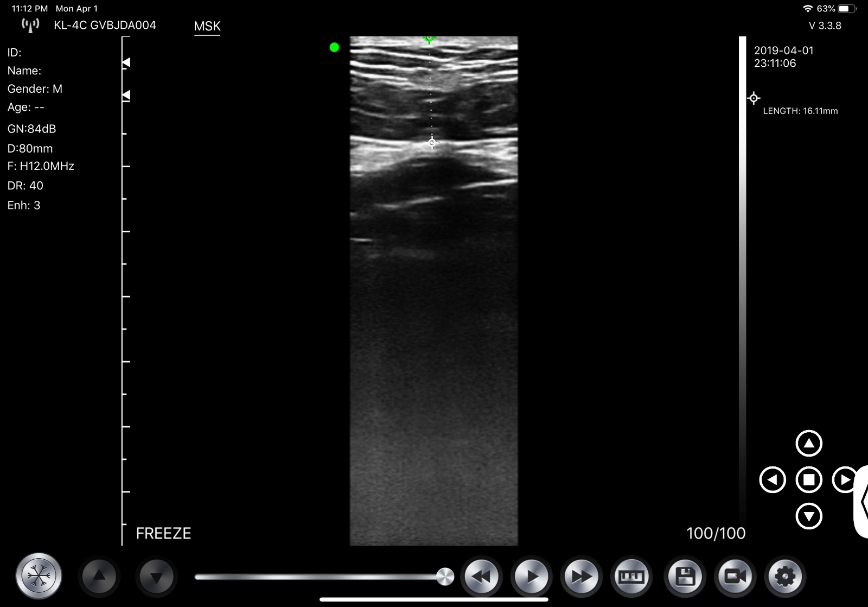Open settings with the gear icon
Image resolution: width=868 pixels, height=607 pixels.
coord(785,577)
